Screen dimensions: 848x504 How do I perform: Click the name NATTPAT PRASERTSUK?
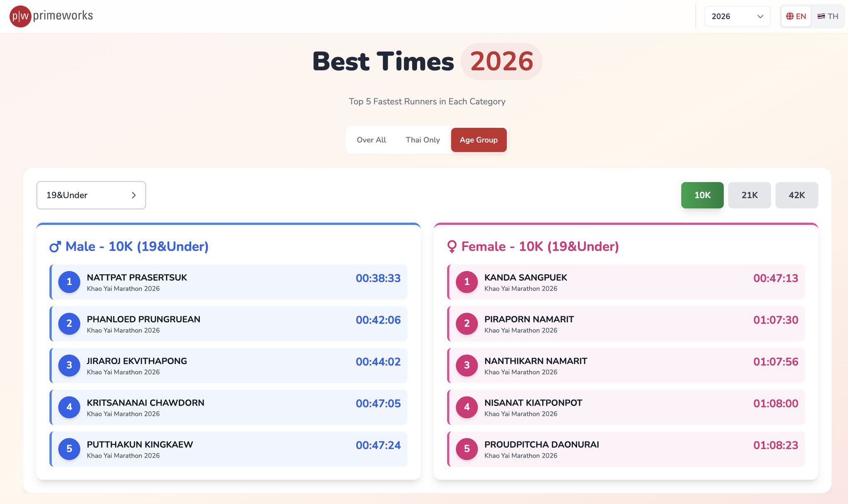click(x=137, y=278)
